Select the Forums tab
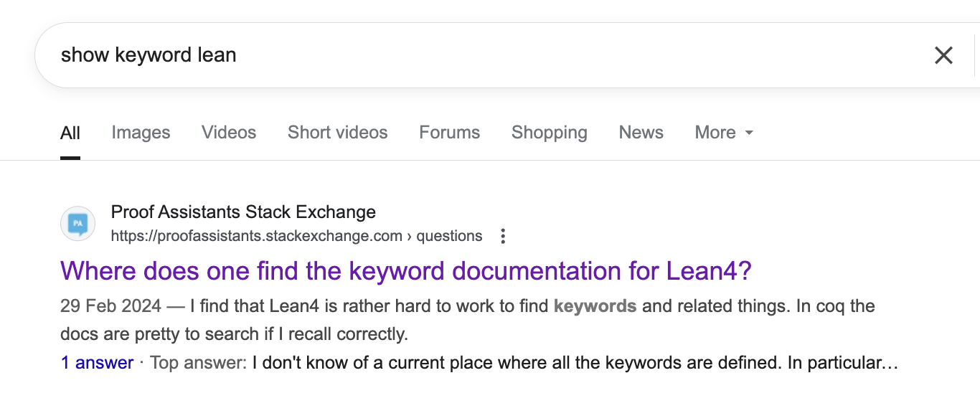The image size is (980, 416). 450,133
